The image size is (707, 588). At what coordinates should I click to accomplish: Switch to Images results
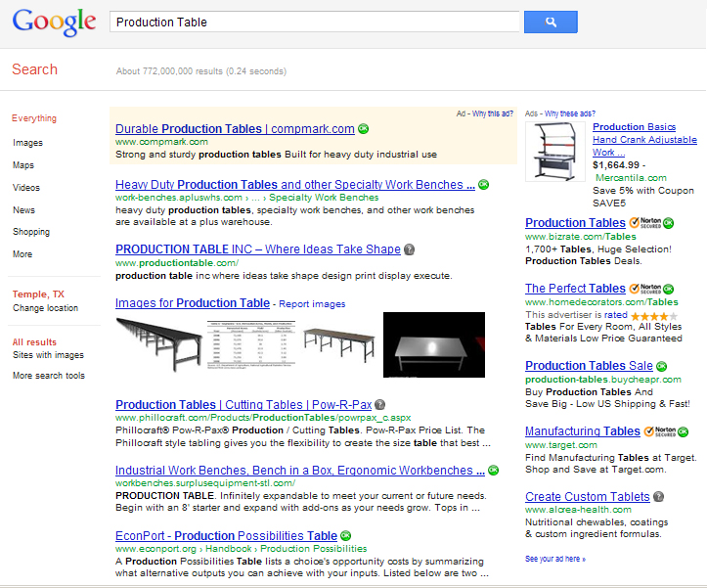28,143
